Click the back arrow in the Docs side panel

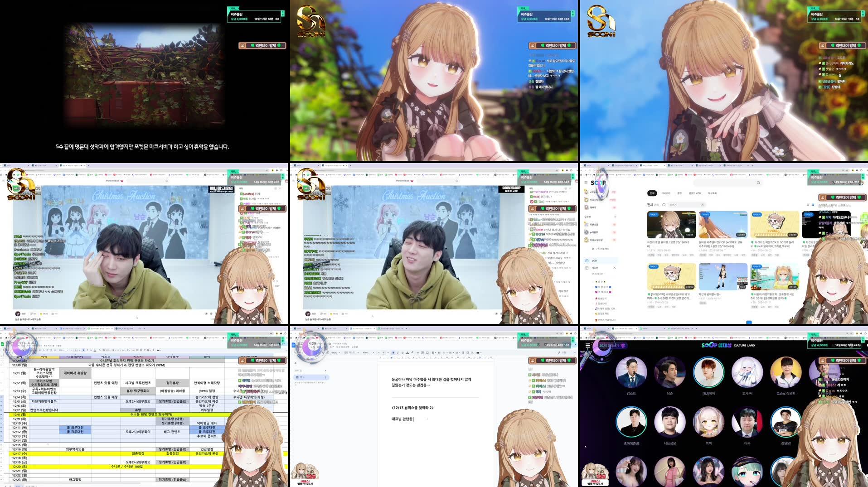click(x=296, y=363)
